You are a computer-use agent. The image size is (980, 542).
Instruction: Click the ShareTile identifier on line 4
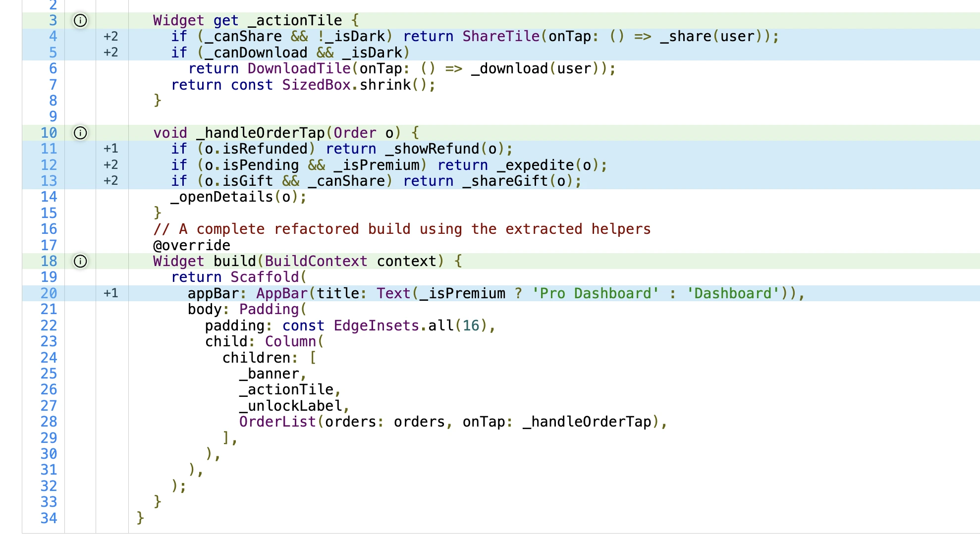[x=500, y=36]
